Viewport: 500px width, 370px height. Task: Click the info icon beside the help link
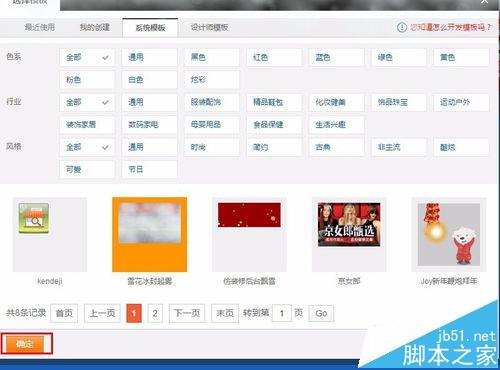[402, 27]
